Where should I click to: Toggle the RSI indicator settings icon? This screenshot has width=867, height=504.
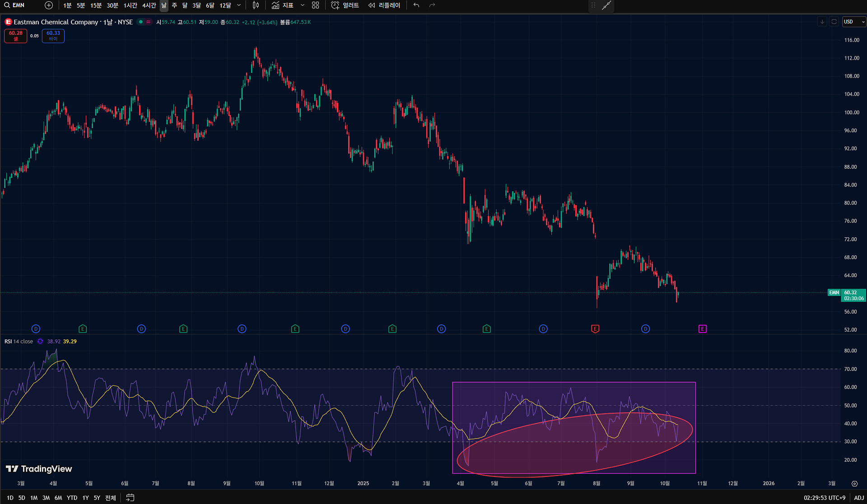coord(40,342)
